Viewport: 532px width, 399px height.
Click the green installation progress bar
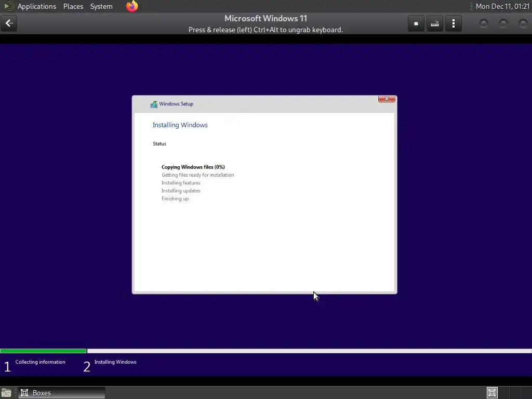click(44, 351)
